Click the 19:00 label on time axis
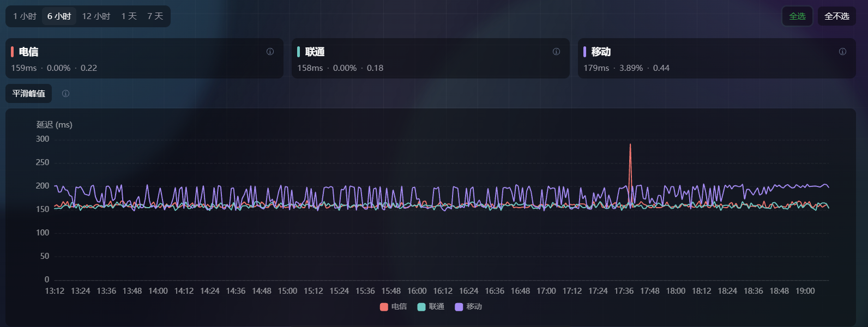 [x=805, y=291]
